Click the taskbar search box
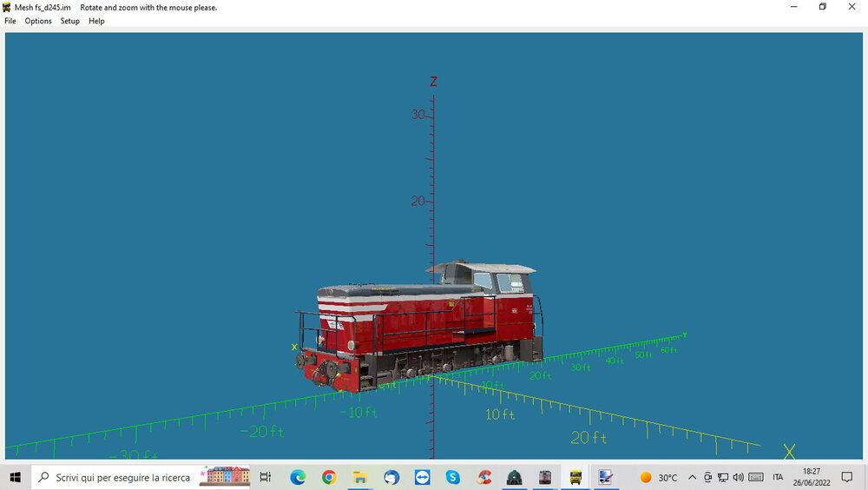868x490 pixels. 141,477
